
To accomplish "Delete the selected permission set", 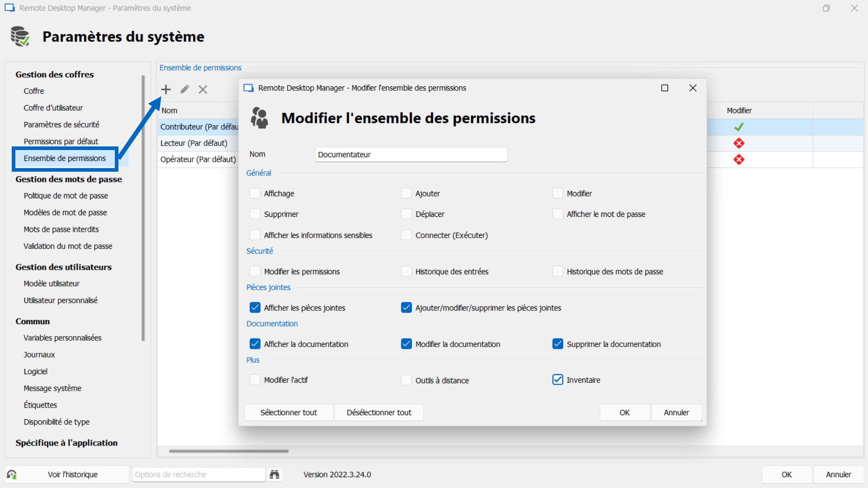I will pos(203,89).
